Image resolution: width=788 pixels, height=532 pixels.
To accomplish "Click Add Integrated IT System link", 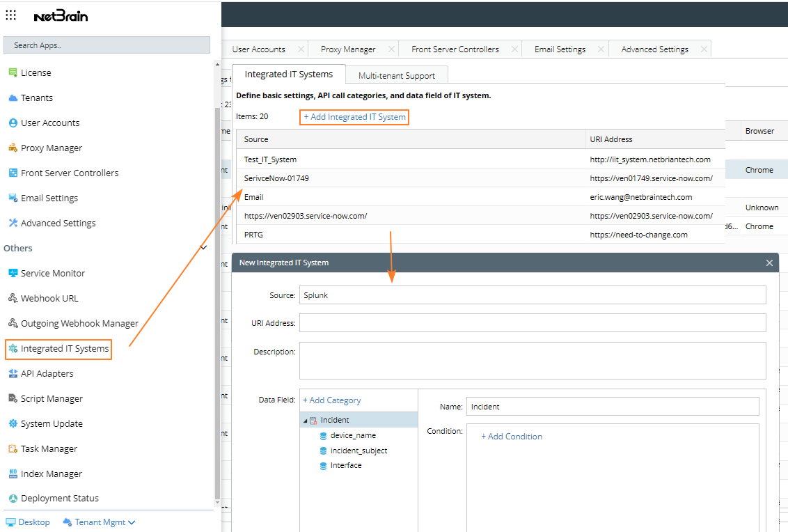I will [354, 117].
